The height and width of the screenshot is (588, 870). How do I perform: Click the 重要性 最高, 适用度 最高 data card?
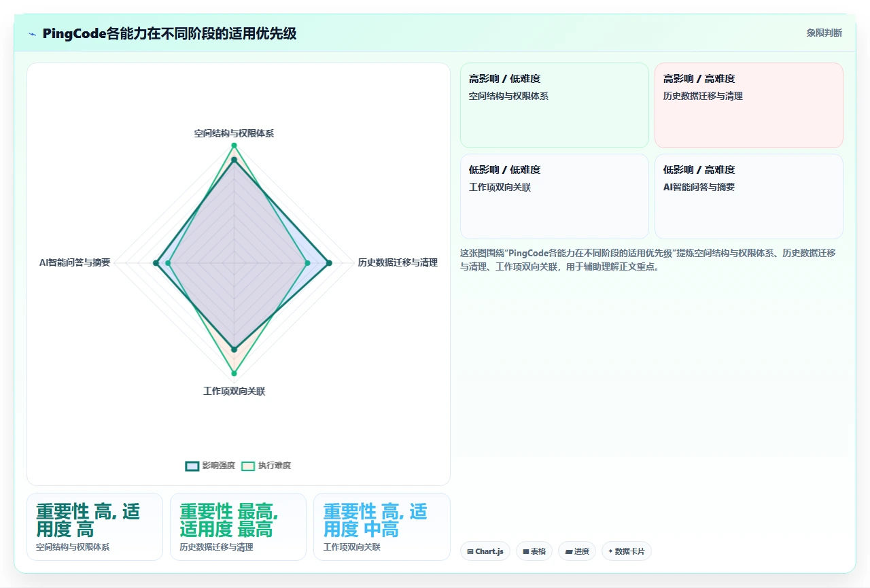coord(238,527)
